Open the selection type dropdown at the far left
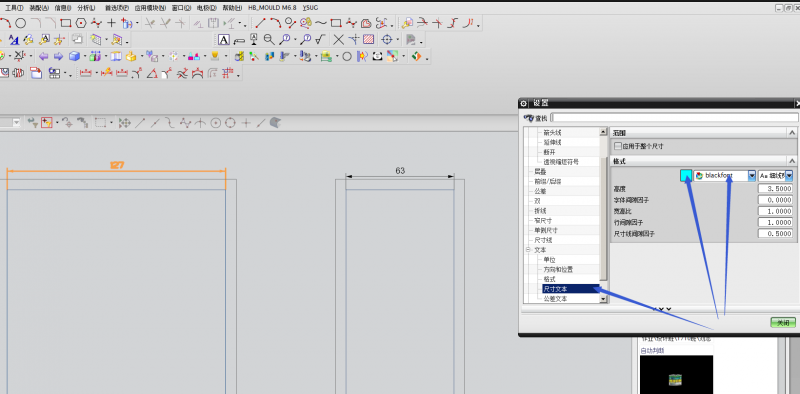The width and height of the screenshot is (800, 394). point(16,122)
